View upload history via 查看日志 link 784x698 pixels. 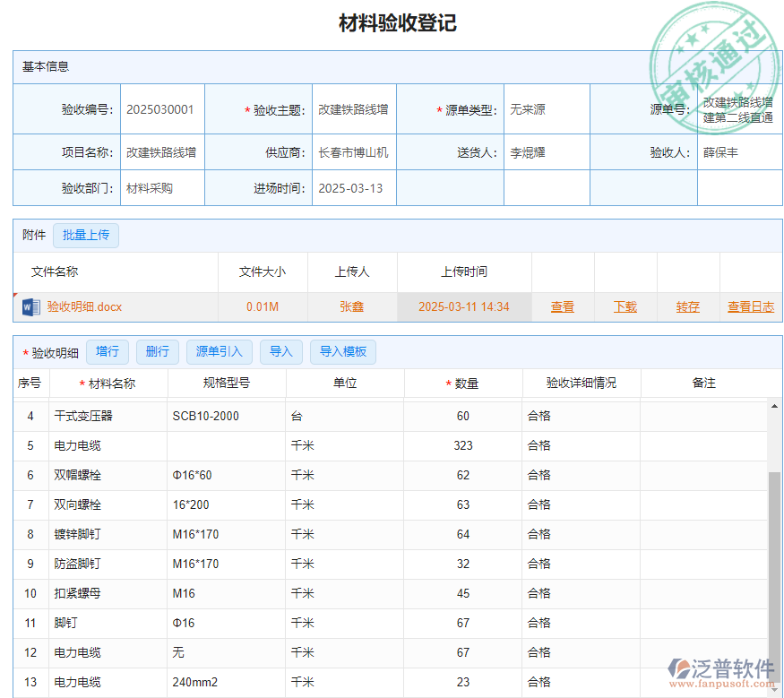(x=751, y=306)
